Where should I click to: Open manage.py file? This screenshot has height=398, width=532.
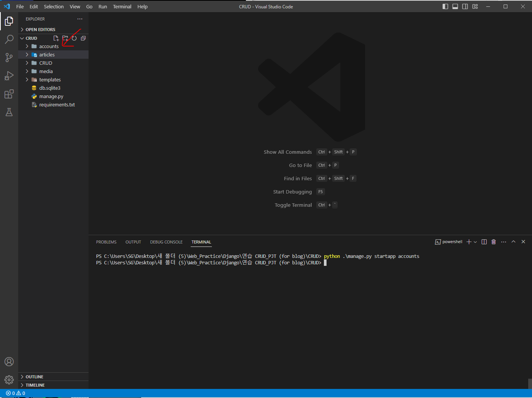[53, 96]
